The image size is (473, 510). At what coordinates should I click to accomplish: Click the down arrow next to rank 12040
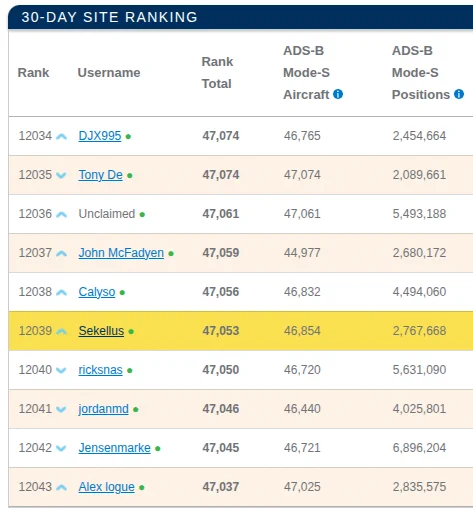click(x=61, y=370)
